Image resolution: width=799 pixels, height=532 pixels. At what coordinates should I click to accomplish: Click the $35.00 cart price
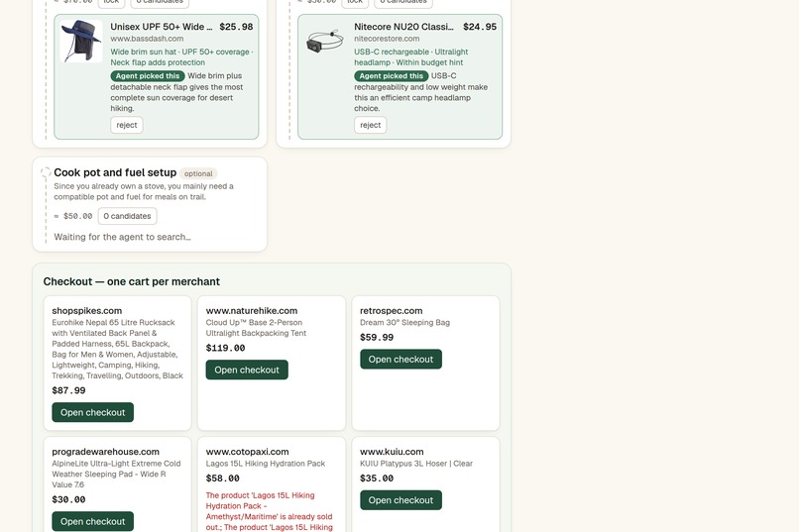[x=377, y=479]
